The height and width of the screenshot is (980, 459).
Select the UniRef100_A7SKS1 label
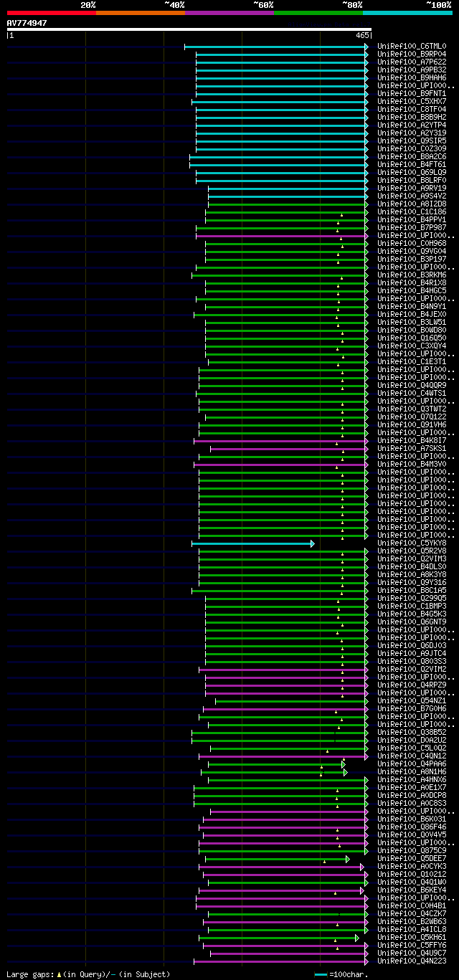click(412, 449)
